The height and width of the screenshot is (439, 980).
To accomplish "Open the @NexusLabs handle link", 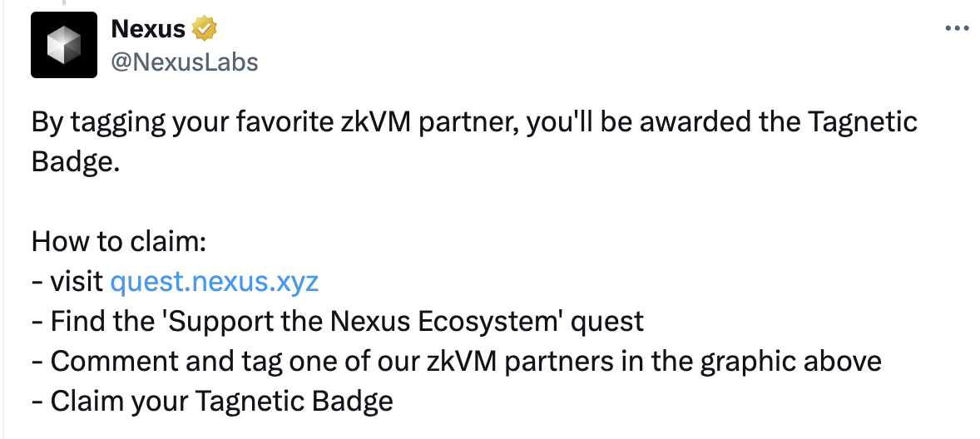I will 185,62.
